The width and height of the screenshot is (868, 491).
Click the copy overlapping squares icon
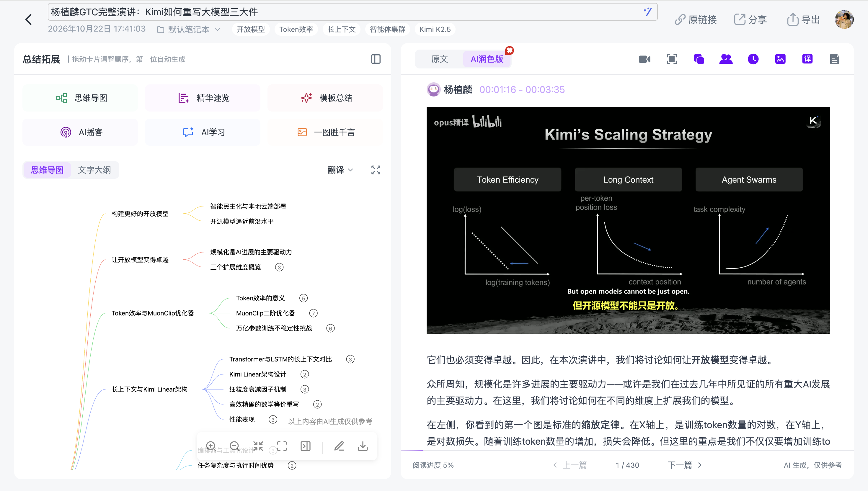pyautogui.click(x=699, y=59)
